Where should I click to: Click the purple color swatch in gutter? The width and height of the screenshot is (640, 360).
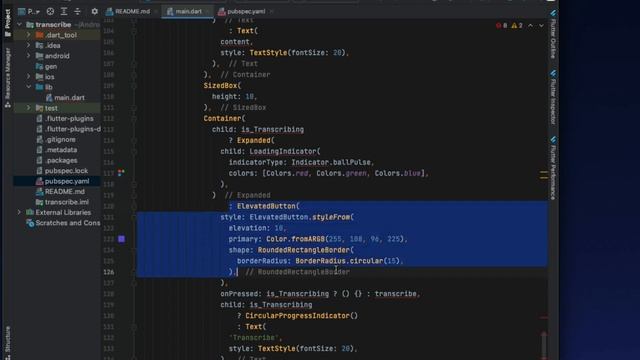click(121, 239)
